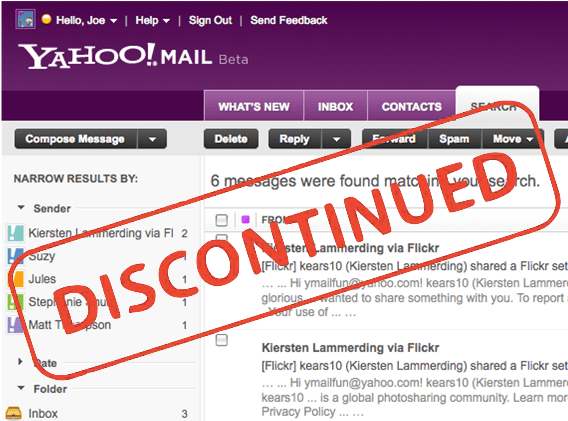Click the purple flag column square

pyautogui.click(x=245, y=219)
